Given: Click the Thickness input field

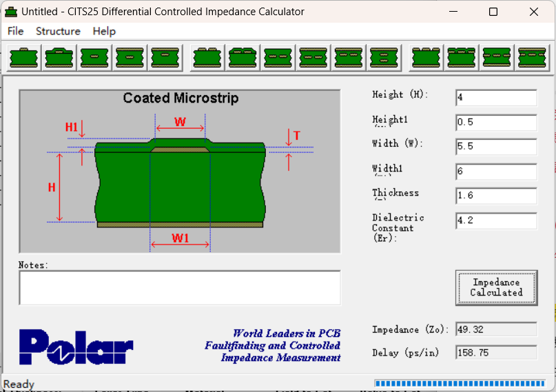Looking at the screenshot, I should click(x=497, y=196).
